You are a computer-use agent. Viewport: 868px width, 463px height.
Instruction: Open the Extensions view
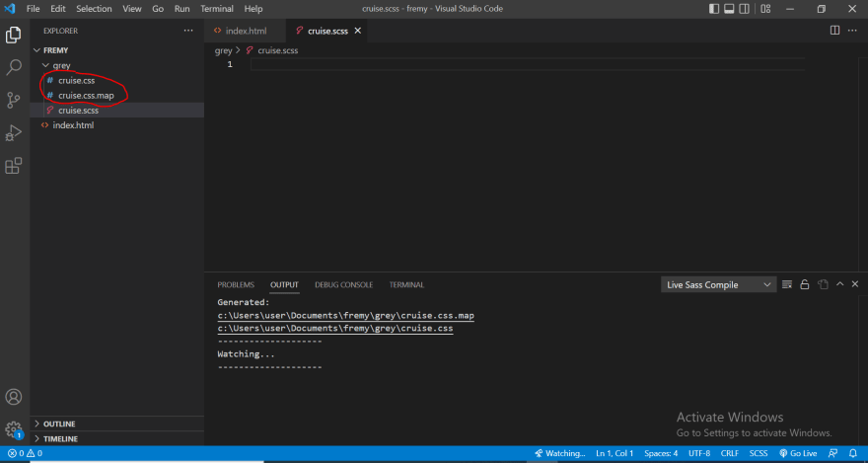tap(13, 166)
